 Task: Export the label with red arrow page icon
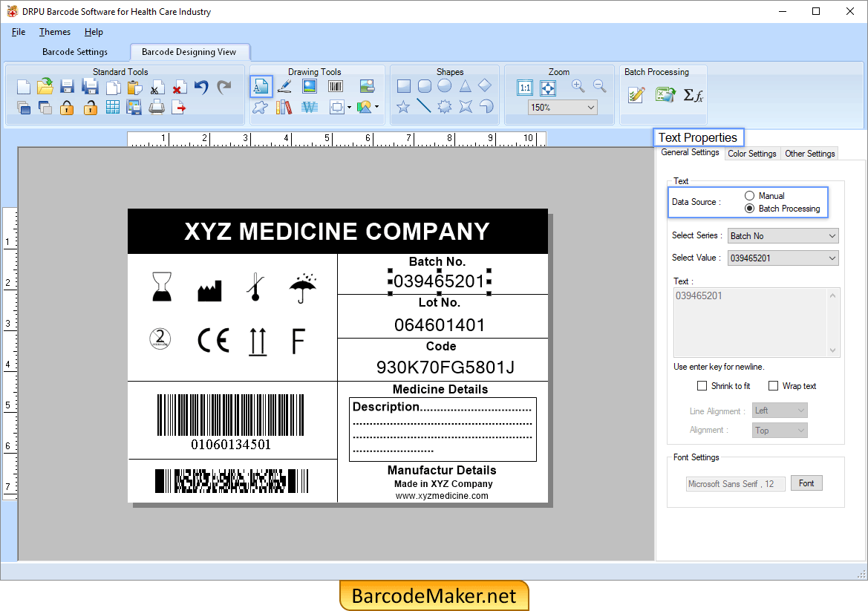[x=179, y=108]
